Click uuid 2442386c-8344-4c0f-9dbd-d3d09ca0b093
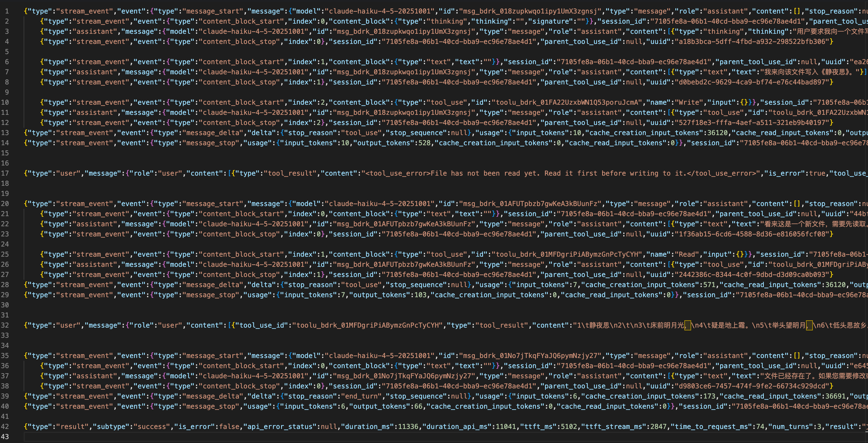This screenshot has height=443, width=868. pyautogui.click(x=752, y=275)
